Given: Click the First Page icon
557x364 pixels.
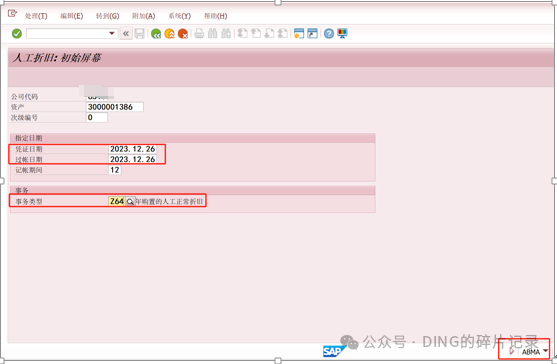Looking at the screenshot, I should tap(242, 34).
